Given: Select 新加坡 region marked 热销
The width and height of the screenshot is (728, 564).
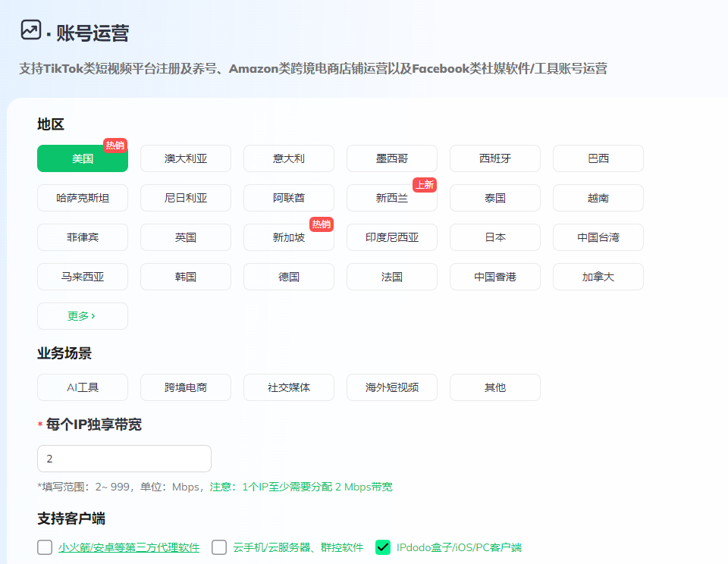Looking at the screenshot, I should coord(289,237).
